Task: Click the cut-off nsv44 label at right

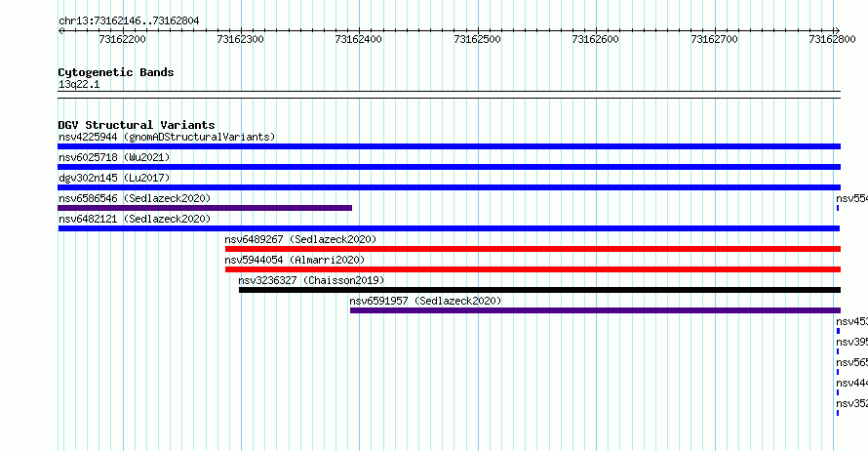Action: pos(852,383)
